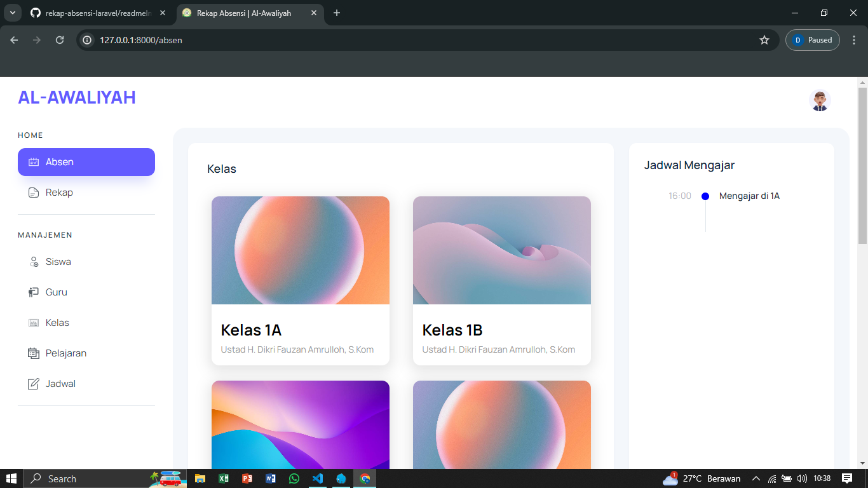Select the Pelajaran calendar icon
This screenshot has width=868, height=488.
(x=34, y=353)
